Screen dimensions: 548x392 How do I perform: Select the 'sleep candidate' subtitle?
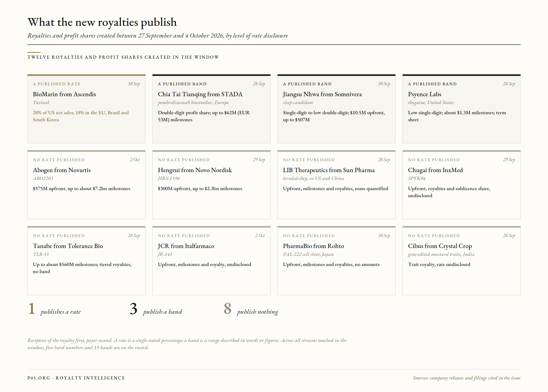tap(298, 102)
